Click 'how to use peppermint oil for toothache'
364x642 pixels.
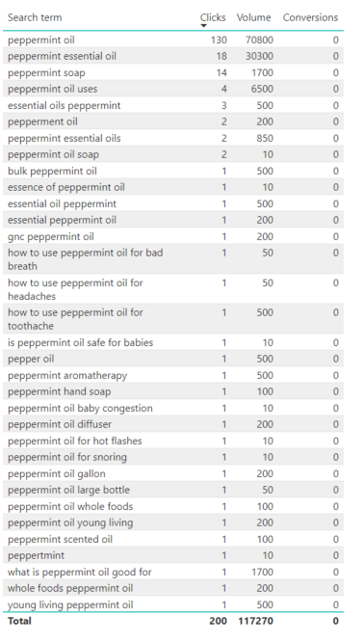pos(75,319)
